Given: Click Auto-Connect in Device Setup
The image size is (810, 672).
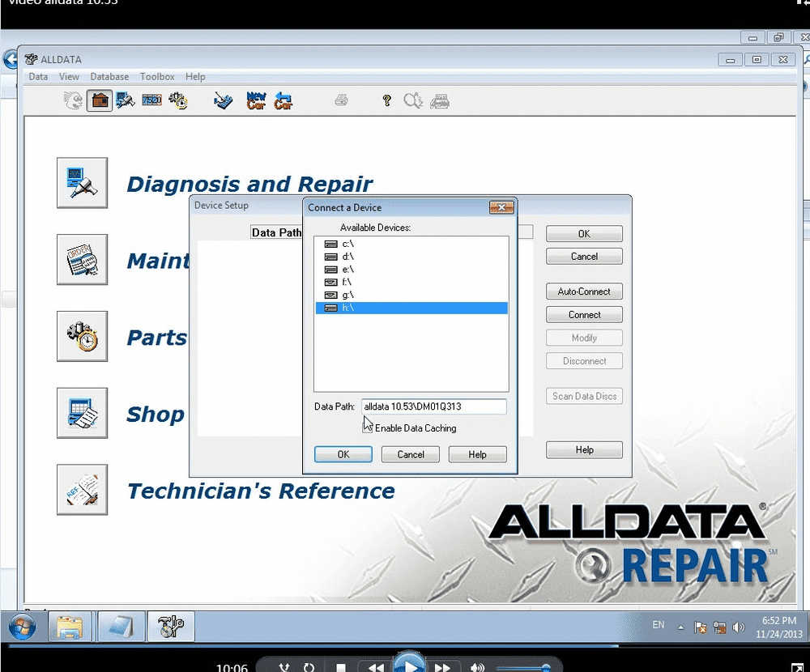Looking at the screenshot, I should click(x=584, y=291).
